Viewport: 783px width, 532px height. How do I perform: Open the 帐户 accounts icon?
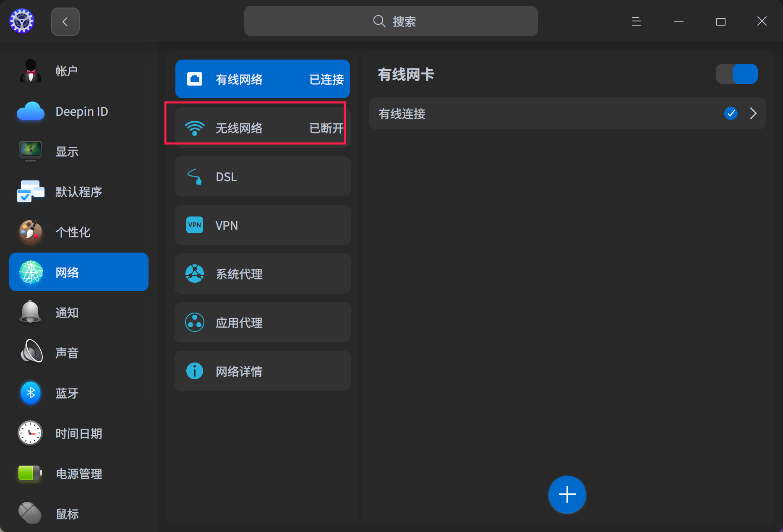click(31, 71)
